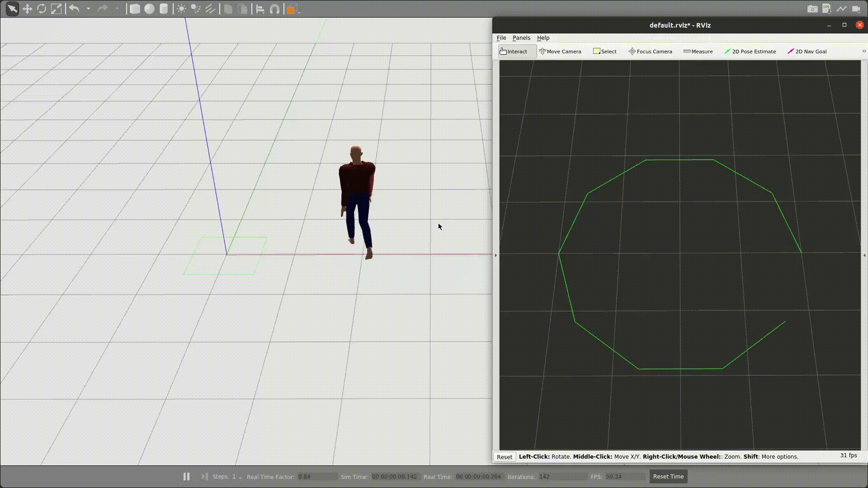
Task: Open undo history dropdown arrow
Action: point(88,9)
